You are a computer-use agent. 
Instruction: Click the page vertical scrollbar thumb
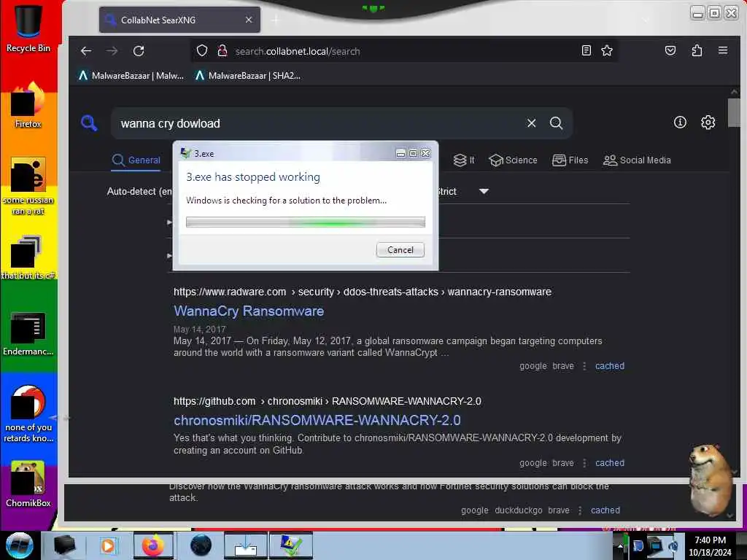(734, 113)
